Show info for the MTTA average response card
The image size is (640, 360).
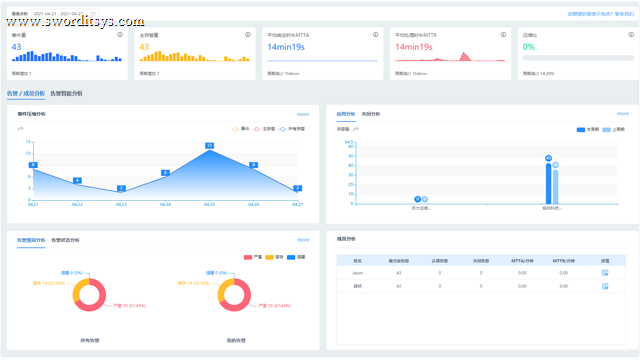[376, 35]
